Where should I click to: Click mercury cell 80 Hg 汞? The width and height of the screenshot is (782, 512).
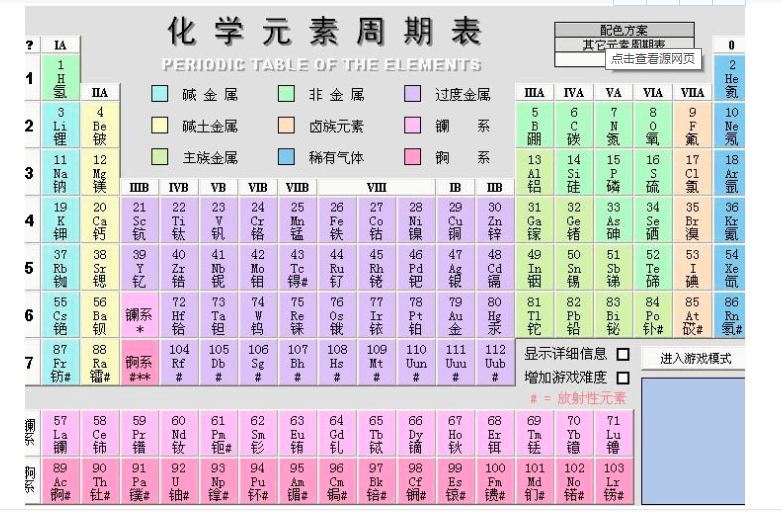coord(495,315)
